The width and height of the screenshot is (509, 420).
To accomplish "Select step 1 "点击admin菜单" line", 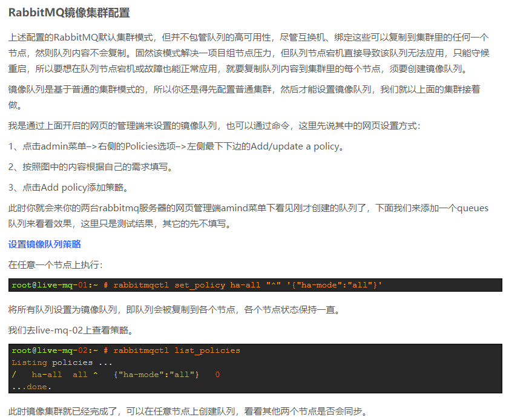I will (176, 146).
